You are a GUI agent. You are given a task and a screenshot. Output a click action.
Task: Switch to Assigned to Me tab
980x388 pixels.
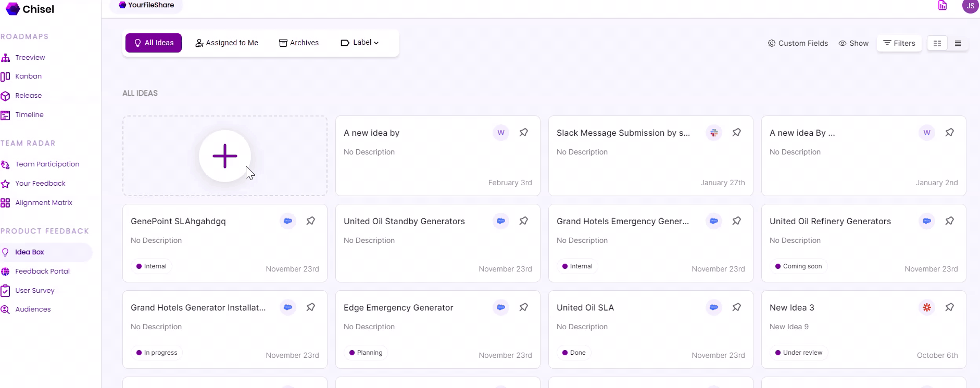click(x=227, y=43)
